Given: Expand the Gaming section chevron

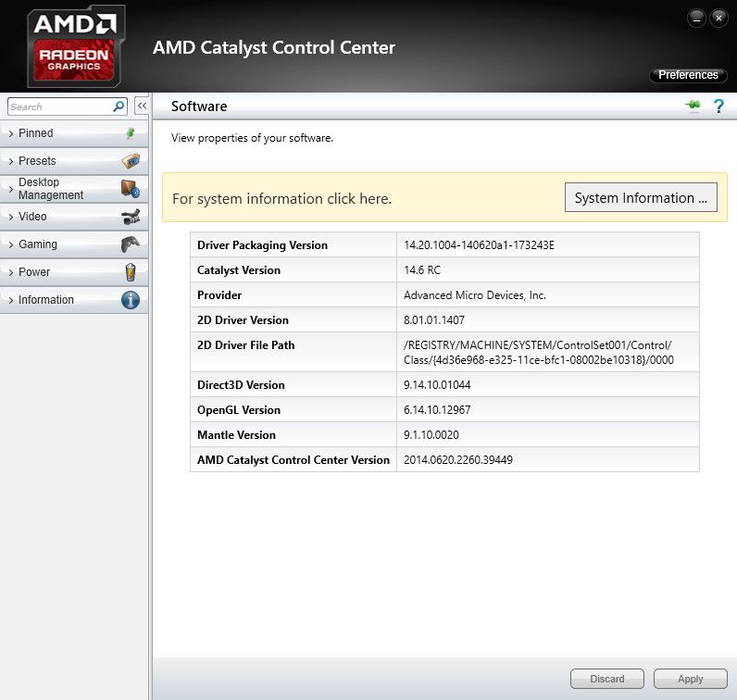Looking at the screenshot, I should (x=11, y=244).
